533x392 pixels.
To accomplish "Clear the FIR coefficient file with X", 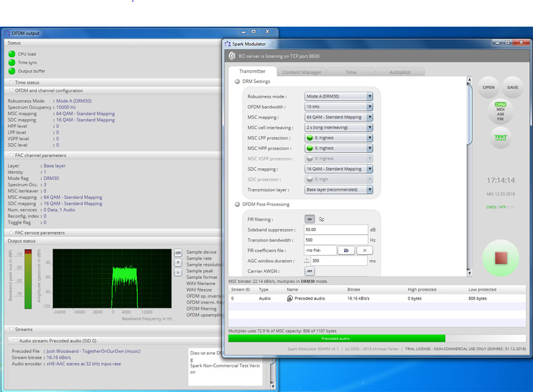I will (364, 250).
